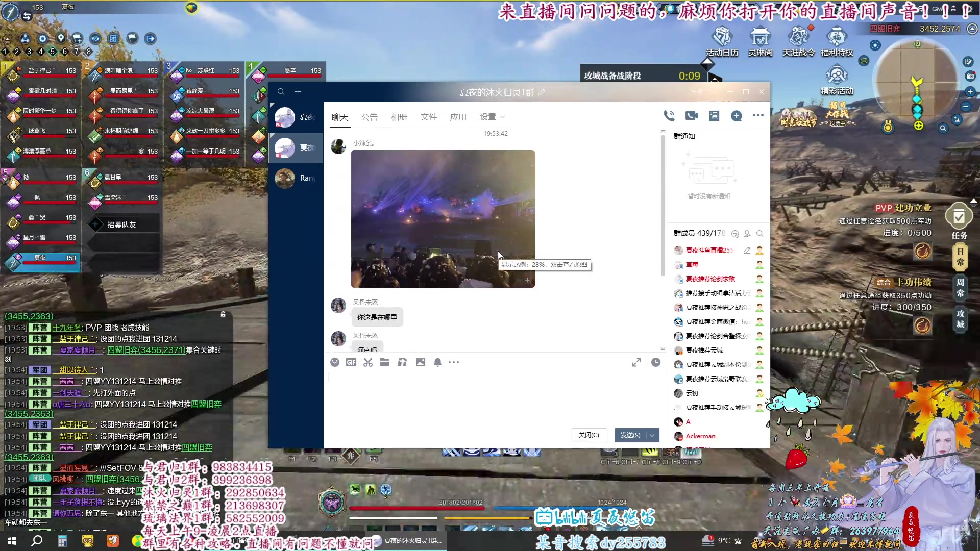Click the bell icon in message toolbar
This screenshot has height=551, width=980.
coord(437,362)
